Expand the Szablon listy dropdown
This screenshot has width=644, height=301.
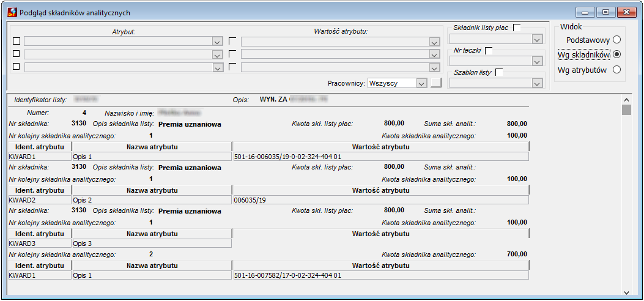(536, 83)
